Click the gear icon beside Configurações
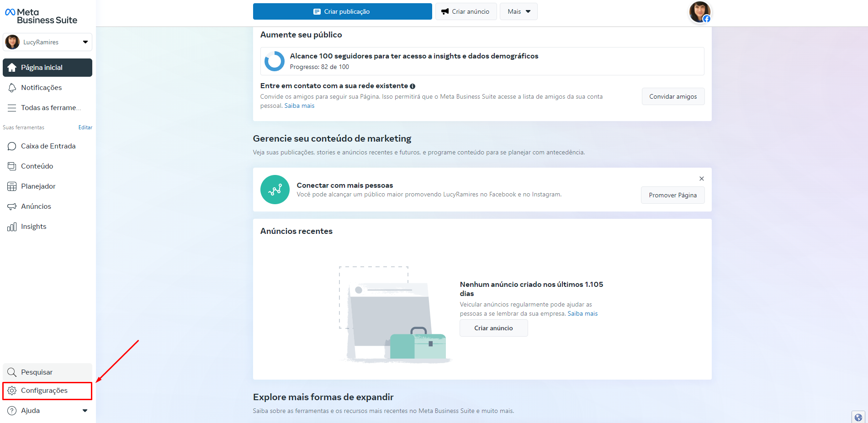This screenshot has height=423, width=868. click(x=12, y=391)
